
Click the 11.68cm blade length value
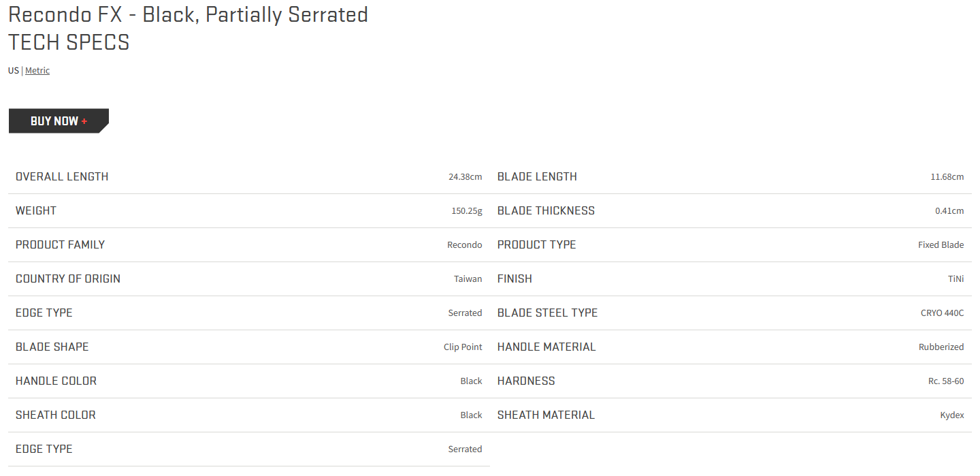pos(947,176)
